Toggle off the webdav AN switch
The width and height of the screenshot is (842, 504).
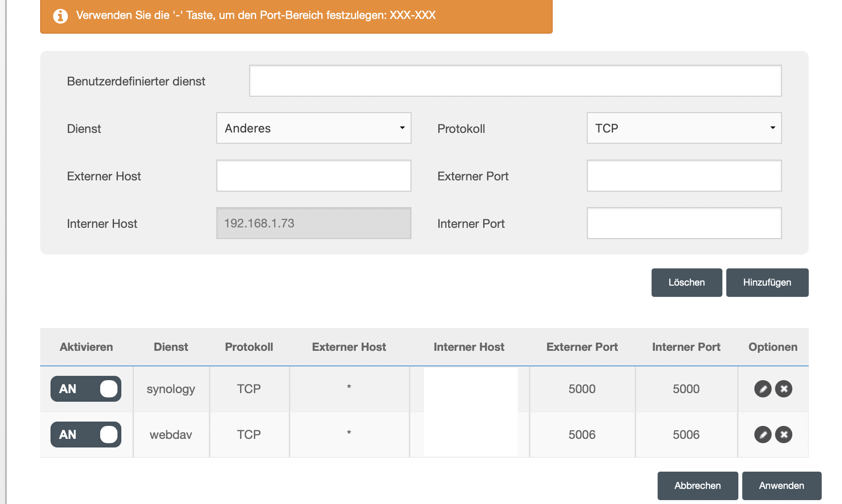click(86, 435)
